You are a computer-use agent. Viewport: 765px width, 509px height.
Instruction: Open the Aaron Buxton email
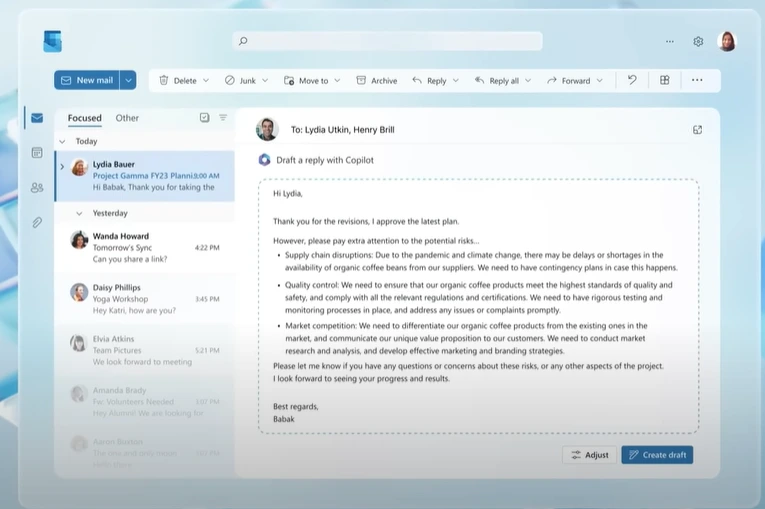coord(145,453)
